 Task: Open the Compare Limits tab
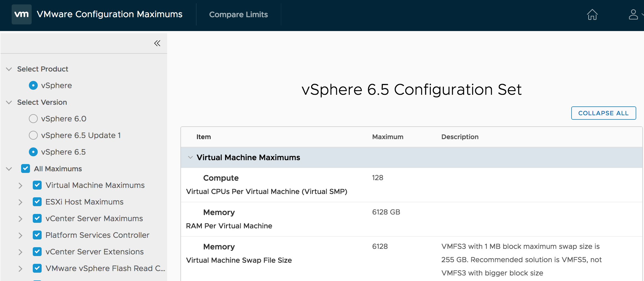point(238,14)
